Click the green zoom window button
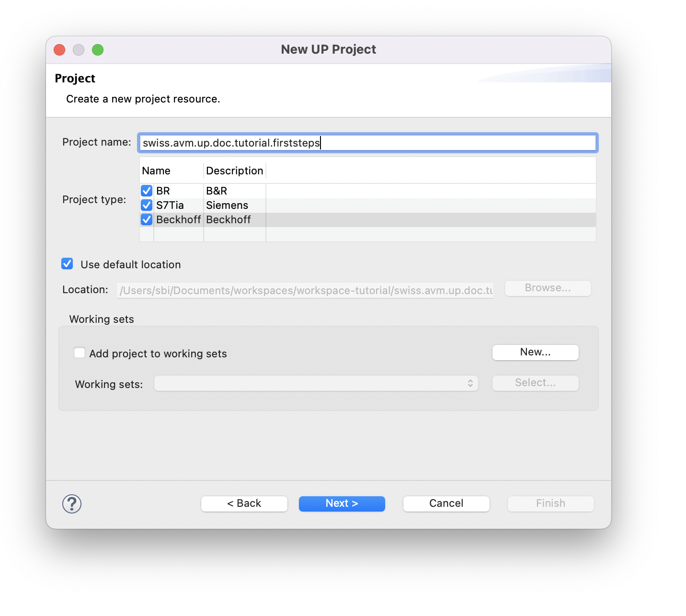This screenshot has width=686, height=616. click(98, 50)
